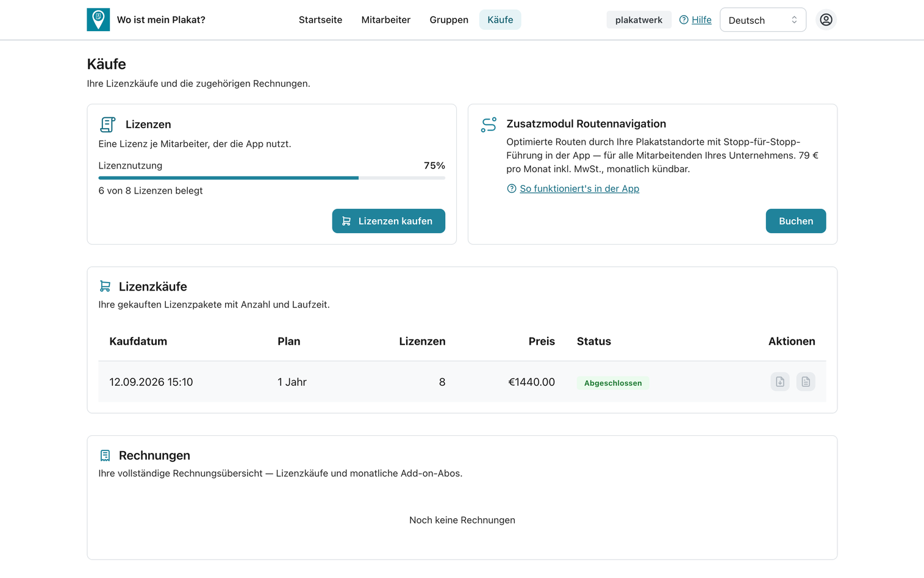Click the Lizenznutzung progress bar
The height and width of the screenshot is (578, 924).
tap(272, 178)
